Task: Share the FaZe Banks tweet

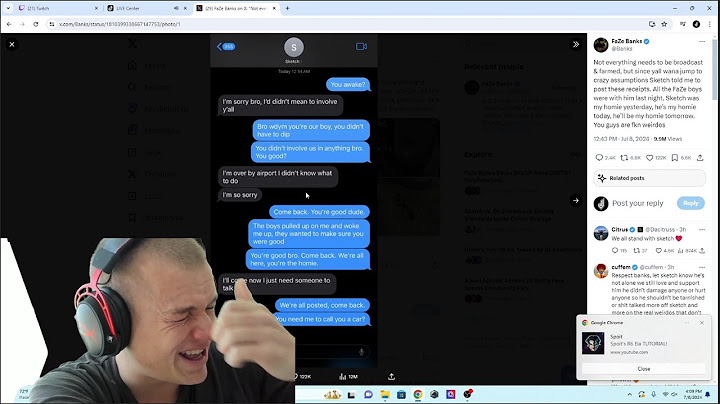Action: point(700,157)
